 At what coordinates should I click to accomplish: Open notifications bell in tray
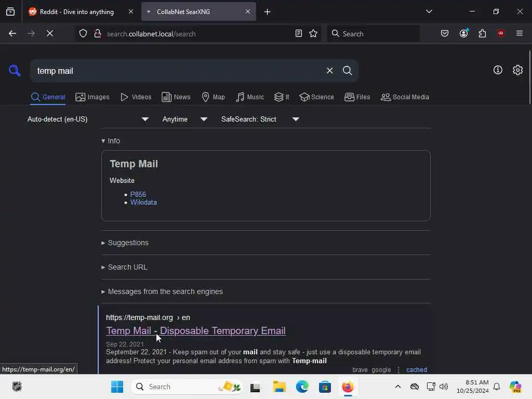pyautogui.click(x=496, y=387)
